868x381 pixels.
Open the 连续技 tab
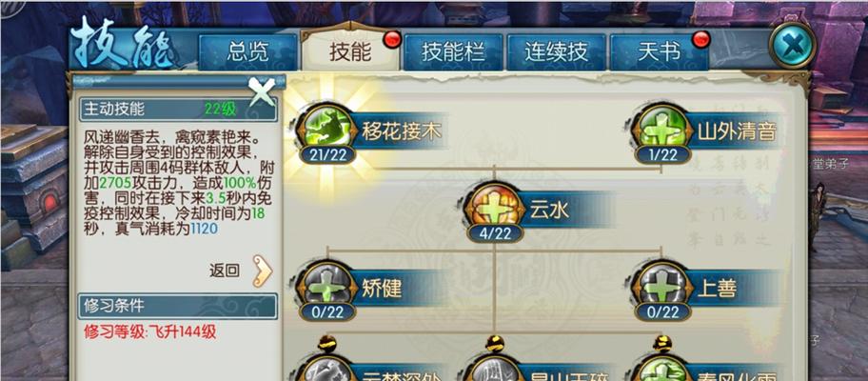tap(556, 52)
